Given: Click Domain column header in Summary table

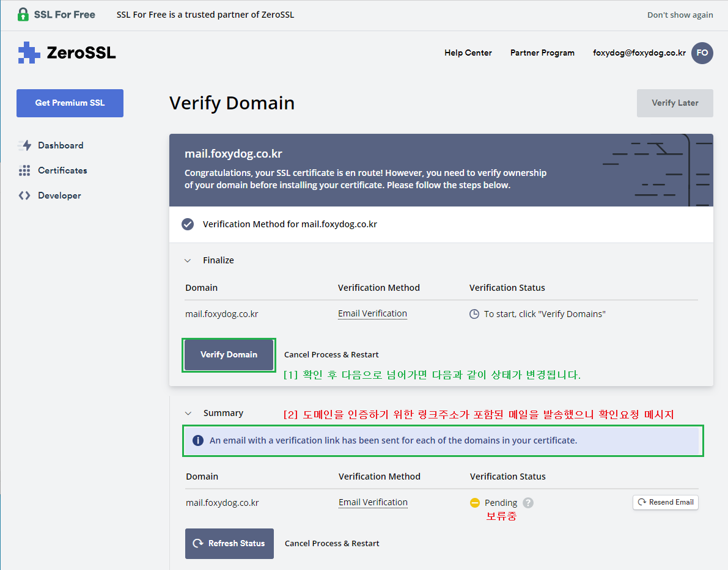Looking at the screenshot, I should click(x=202, y=477).
